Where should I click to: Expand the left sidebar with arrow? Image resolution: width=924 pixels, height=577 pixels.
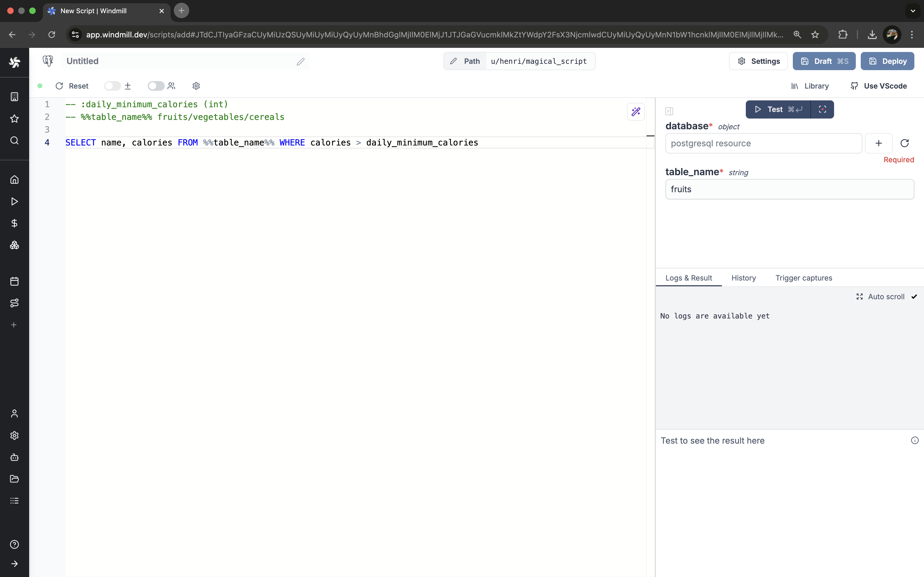pyautogui.click(x=15, y=564)
